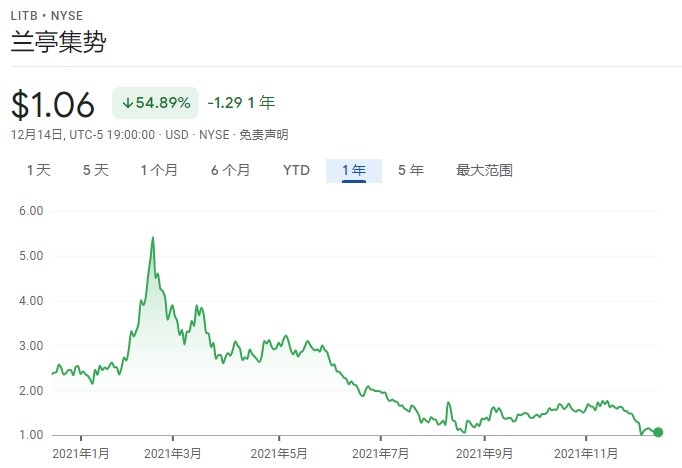Image resolution: width=682 pixels, height=468 pixels.
Task: Click the 3.00 y-axis label
Action: coord(31,346)
